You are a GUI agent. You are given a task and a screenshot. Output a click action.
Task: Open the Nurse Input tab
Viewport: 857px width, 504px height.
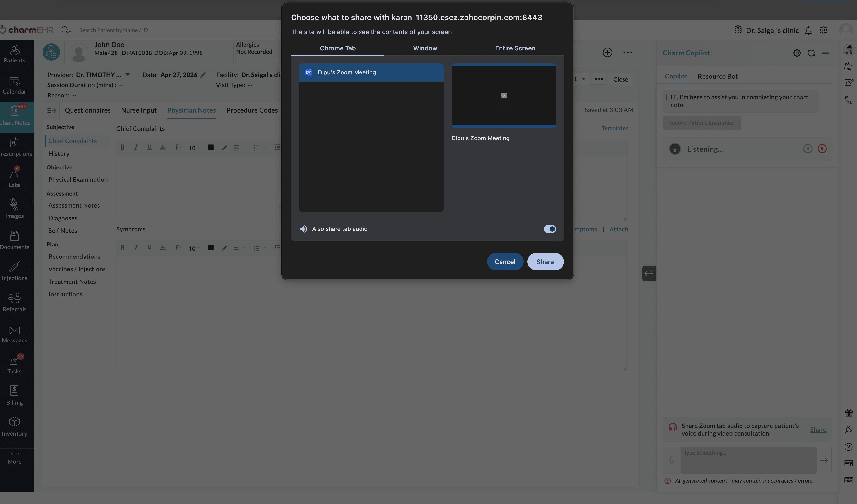(139, 110)
